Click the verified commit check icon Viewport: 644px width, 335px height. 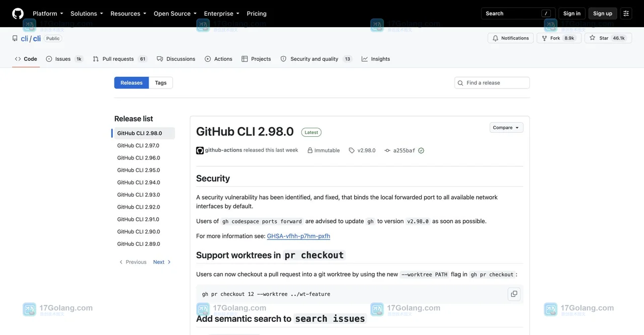pos(421,150)
